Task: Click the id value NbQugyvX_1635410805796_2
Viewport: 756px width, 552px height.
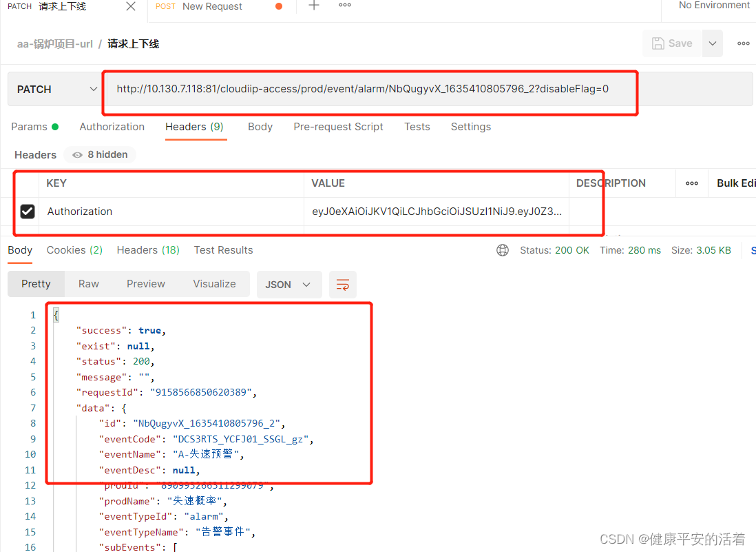Action: (207, 423)
